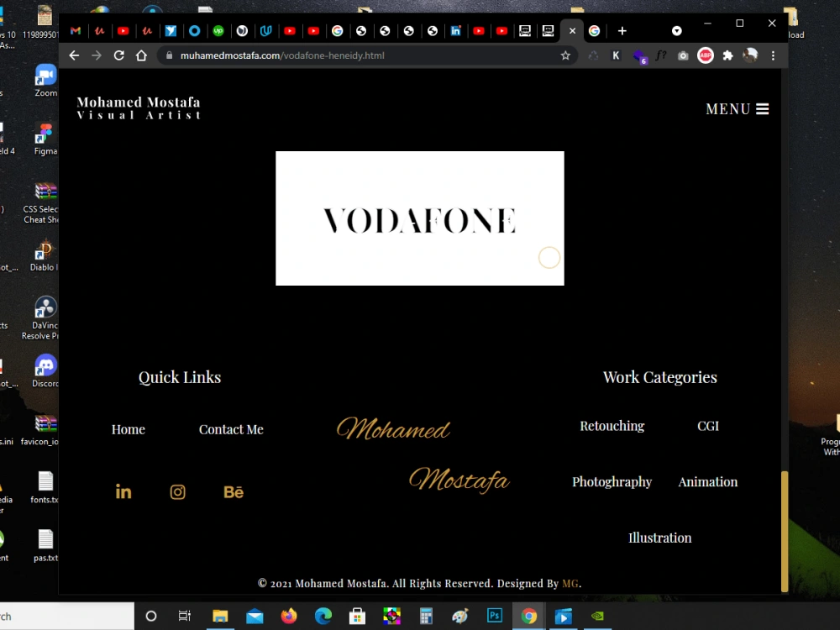The image size is (840, 630).
Task: Open the Diablo desktop shortcut
Action: coord(45,255)
